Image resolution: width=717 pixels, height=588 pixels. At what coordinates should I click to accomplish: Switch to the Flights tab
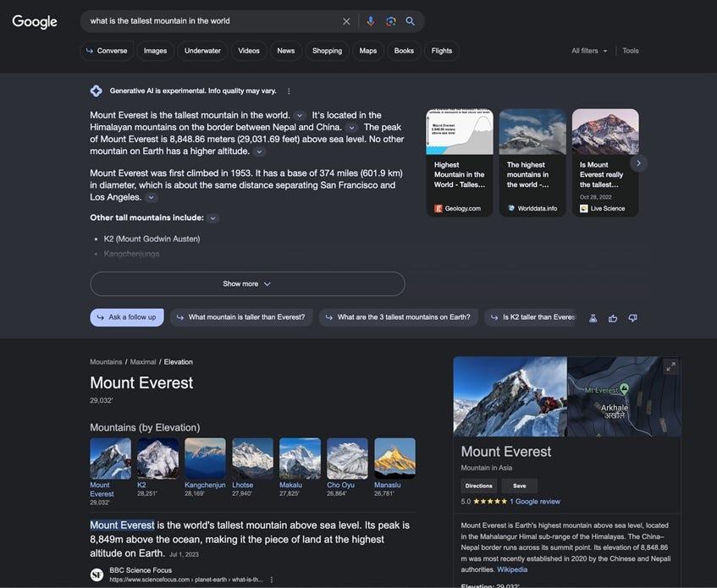[x=442, y=51]
